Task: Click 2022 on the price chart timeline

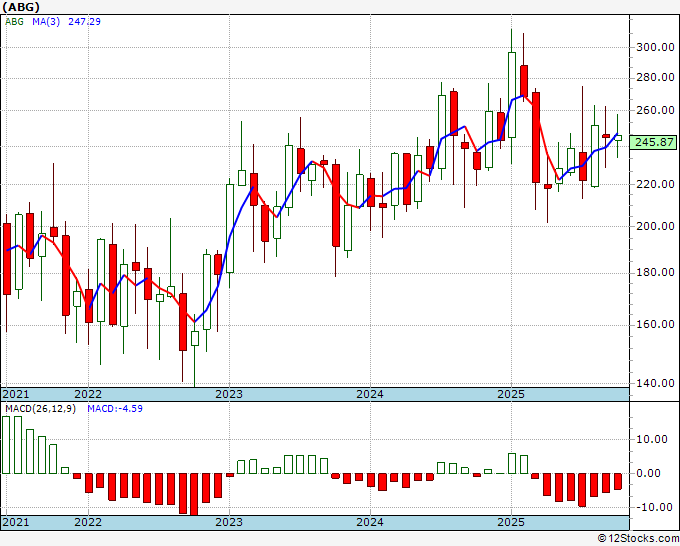Action: tap(88, 394)
